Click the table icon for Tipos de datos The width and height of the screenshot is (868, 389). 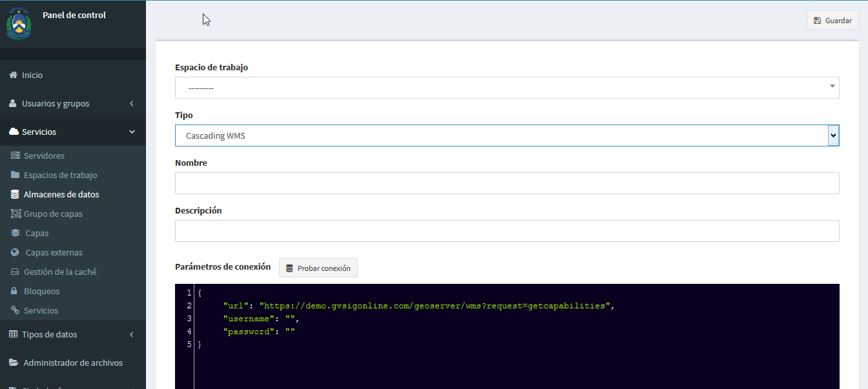point(13,335)
